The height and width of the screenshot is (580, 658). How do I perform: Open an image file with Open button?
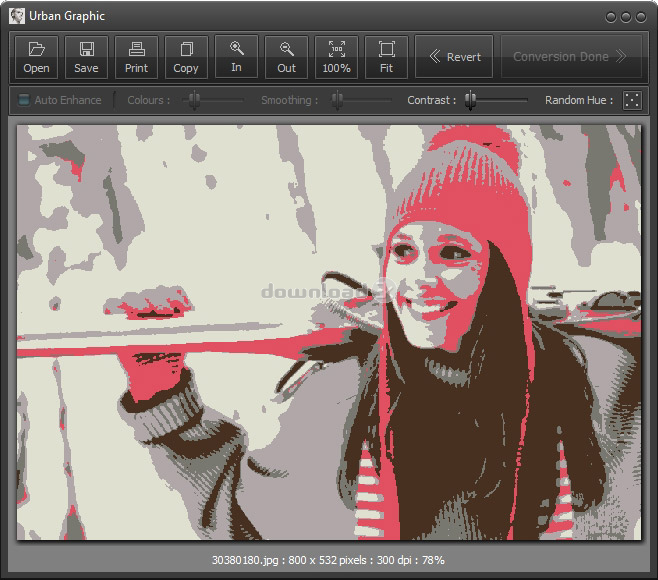click(36, 57)
